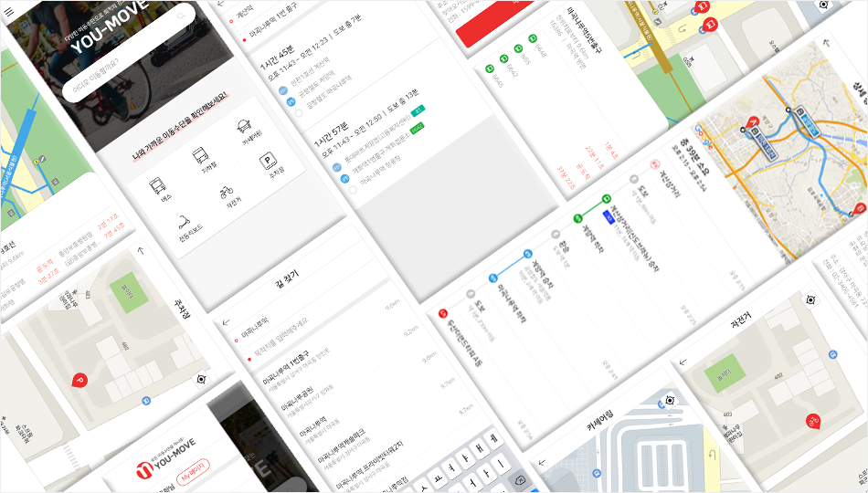This screenshot has width=868, height=493.
Task: Tap the red bus stop pin on top map
Action: [710, 25]
